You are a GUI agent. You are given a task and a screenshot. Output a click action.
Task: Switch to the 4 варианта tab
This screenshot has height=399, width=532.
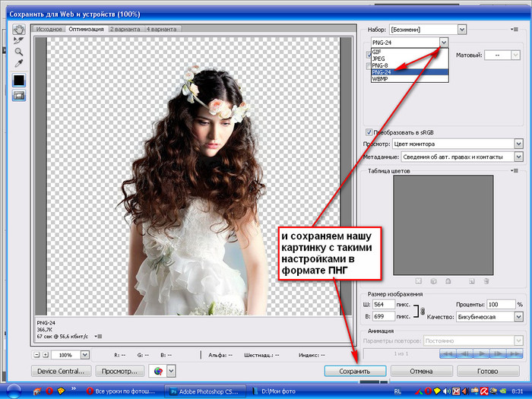162,29
